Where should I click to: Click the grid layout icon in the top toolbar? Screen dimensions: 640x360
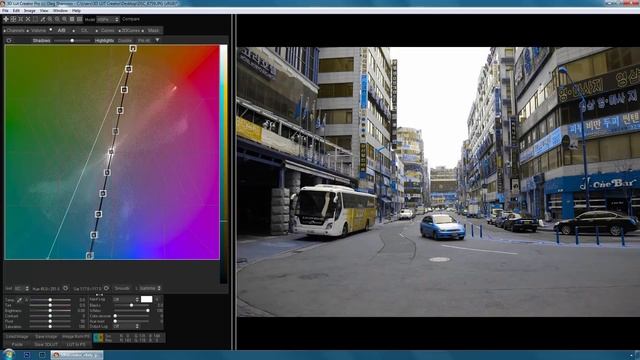click(13, 19)
